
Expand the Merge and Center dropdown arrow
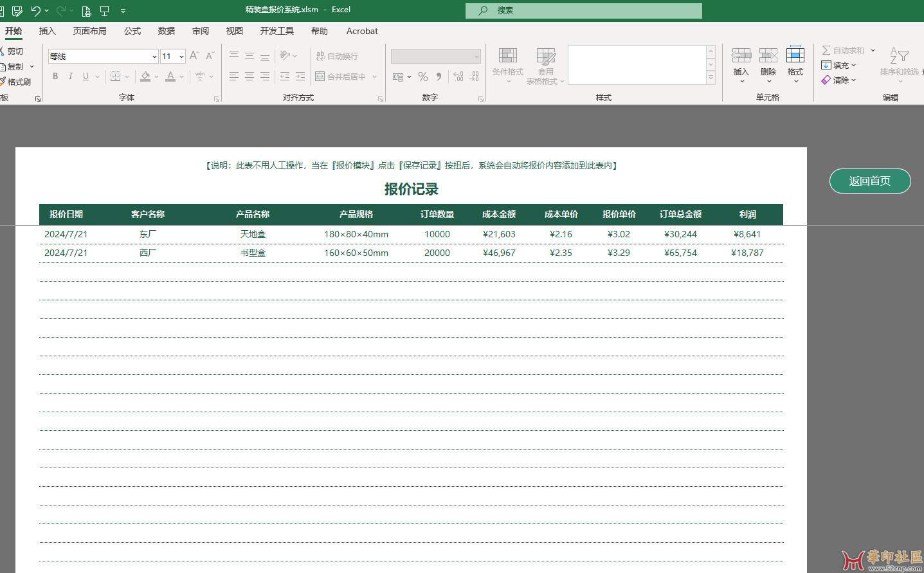[374, 77]
